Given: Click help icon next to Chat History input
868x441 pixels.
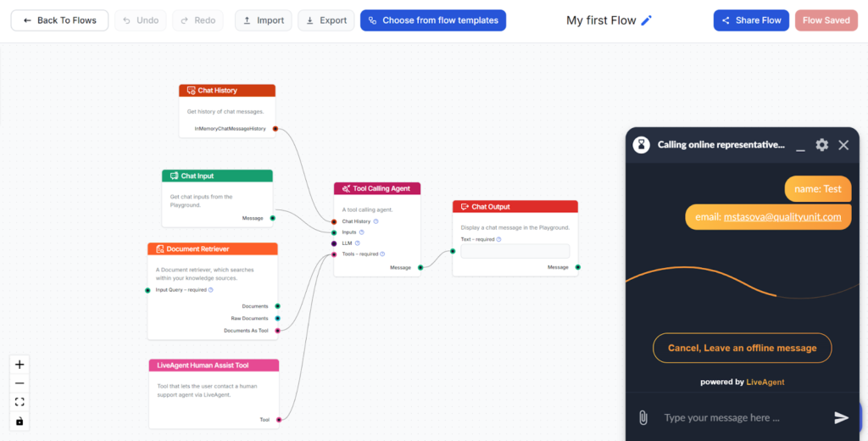Looking at the screenshot, I should [x=376, y=221].
